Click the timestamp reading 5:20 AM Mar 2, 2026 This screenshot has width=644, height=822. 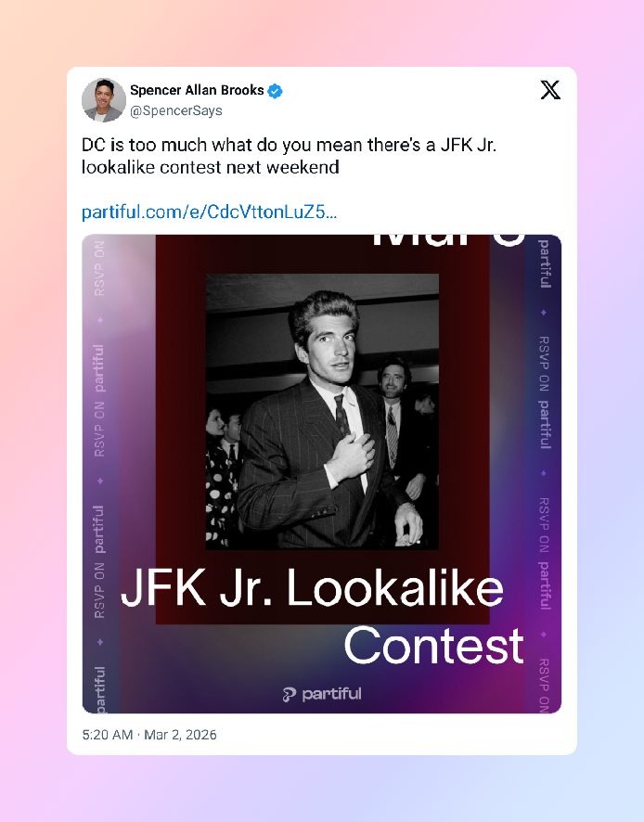(148, 735)
